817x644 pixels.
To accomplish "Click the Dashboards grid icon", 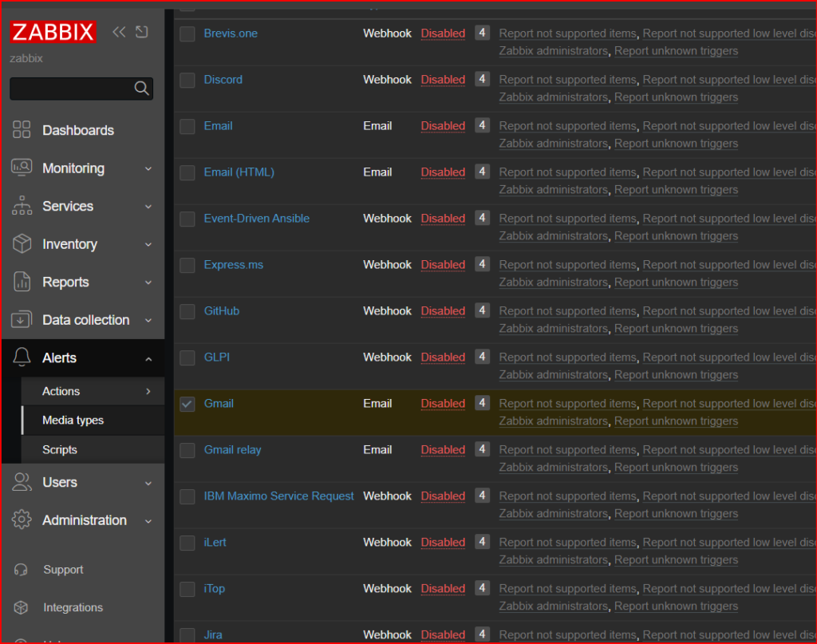I will [x=22, y=130].
